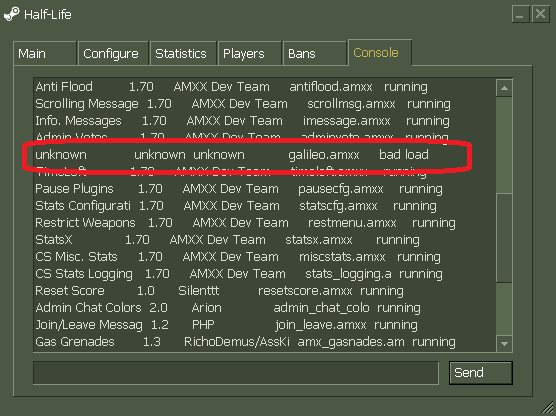This screenshot has width=556, height=416.
Task: Click the scrollbar up arrow
Action: tap(504, 88)
